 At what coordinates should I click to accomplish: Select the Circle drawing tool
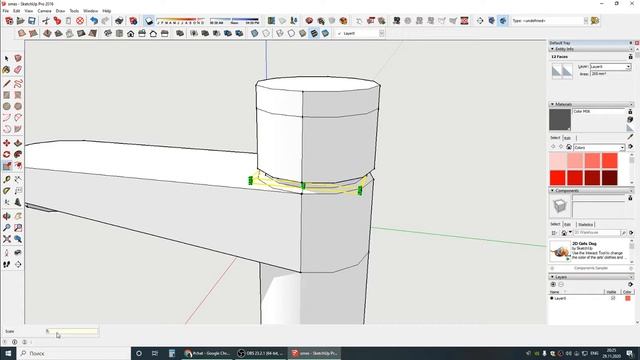[x=7, y=106]
